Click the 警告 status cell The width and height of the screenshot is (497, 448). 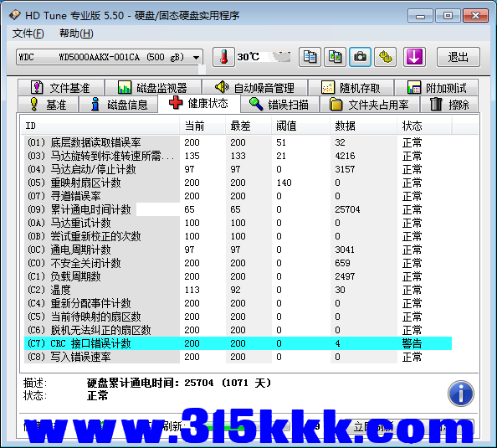pyautogui.click(x=412, y=343)
